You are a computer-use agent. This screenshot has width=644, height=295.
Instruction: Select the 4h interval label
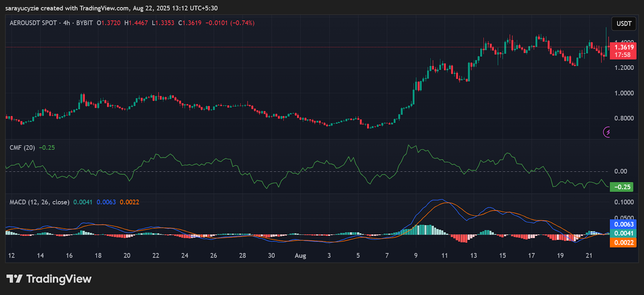[66, 23]
